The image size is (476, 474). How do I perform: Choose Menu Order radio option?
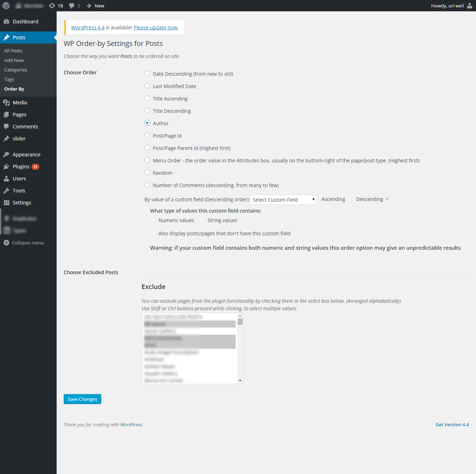pos(147,160)
